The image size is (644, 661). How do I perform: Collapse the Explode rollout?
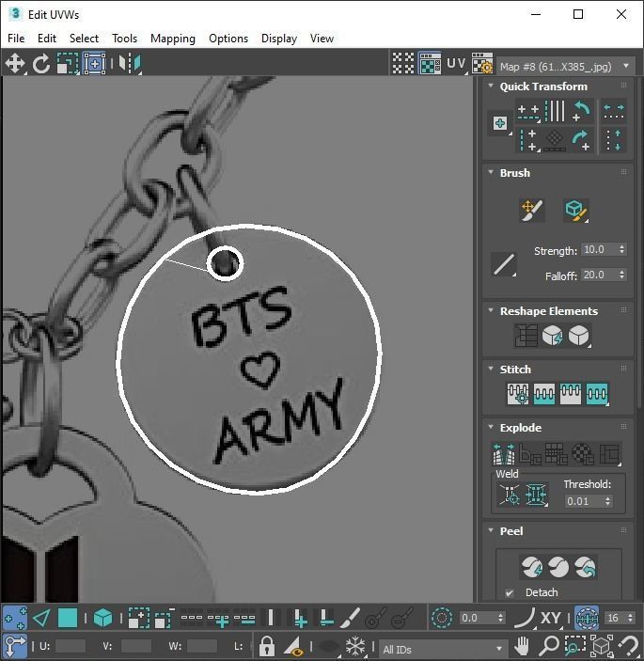click(491, 427)
